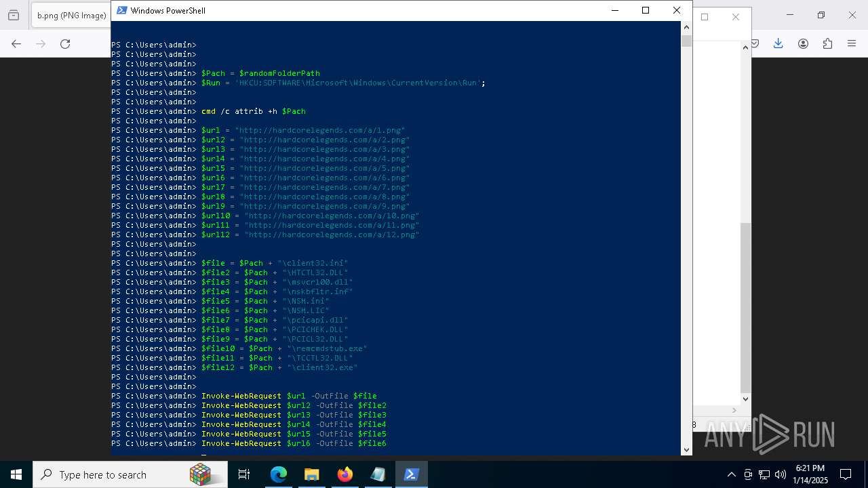
Task: Click background window scroll-right arrow
Action: point(734,410)
